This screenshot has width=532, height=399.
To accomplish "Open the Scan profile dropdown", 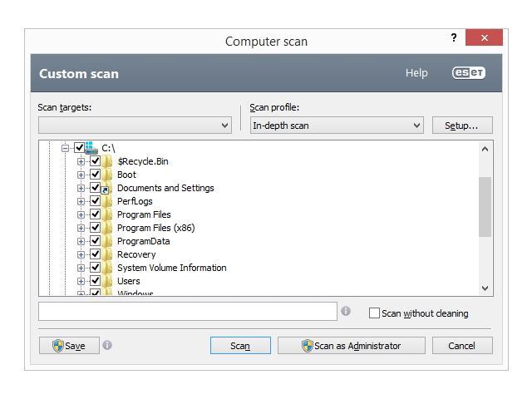I will (337, 126).
